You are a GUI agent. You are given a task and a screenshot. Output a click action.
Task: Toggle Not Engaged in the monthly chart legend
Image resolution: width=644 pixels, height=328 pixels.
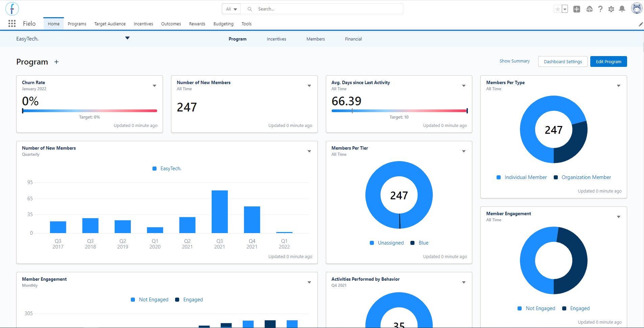pos(150,300)
